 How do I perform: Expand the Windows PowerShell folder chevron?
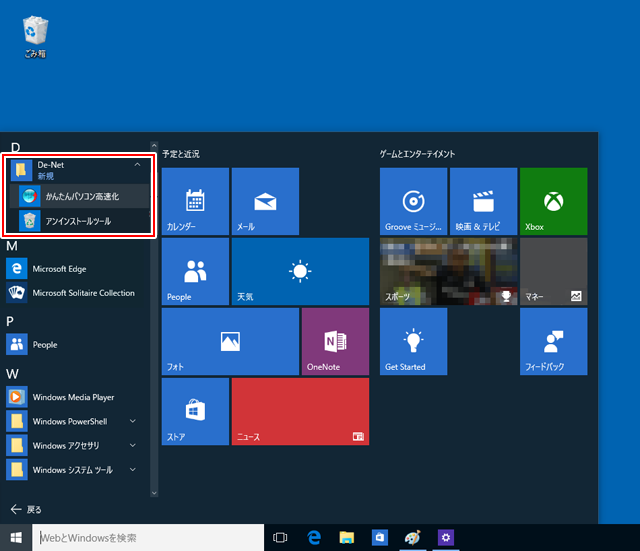point(133,421)
